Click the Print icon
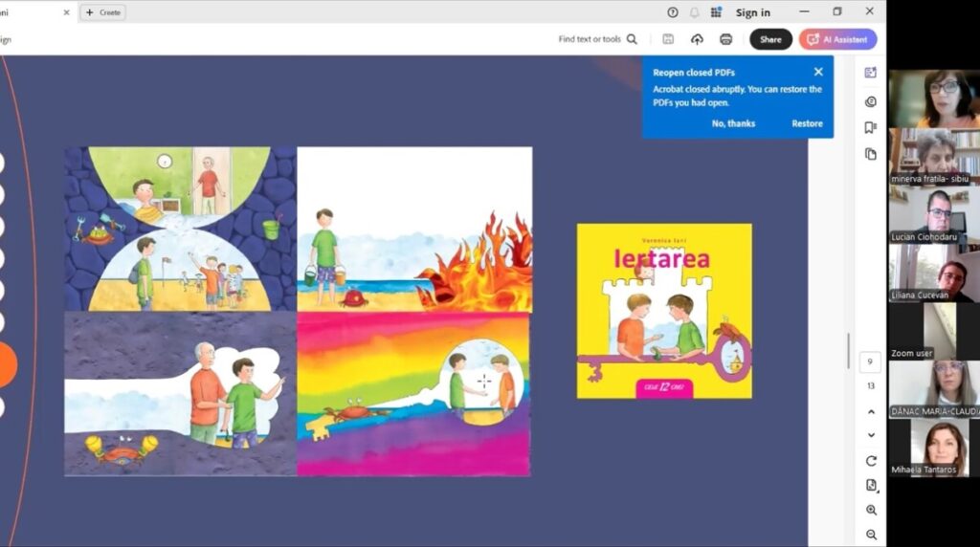Viewport: 980px width, 547px height. coord(725,39)
